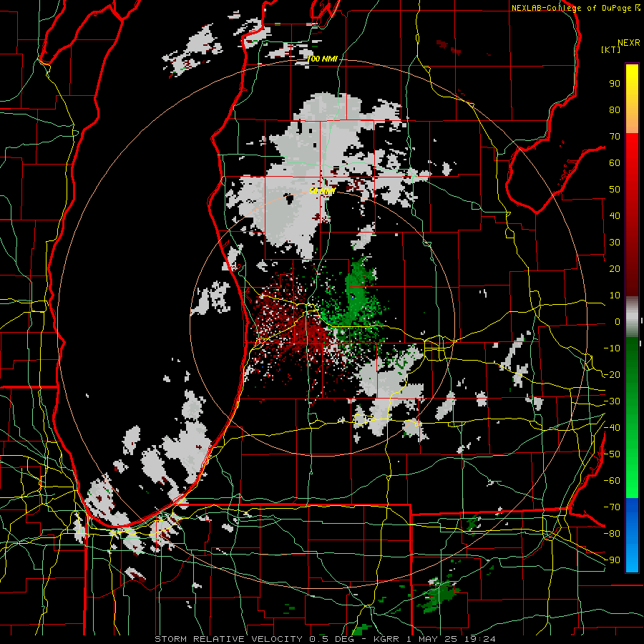The width and height of the screenshot is (644, 644).
Task: Click the positive 50 knots scale value
Action: [615, 190]
